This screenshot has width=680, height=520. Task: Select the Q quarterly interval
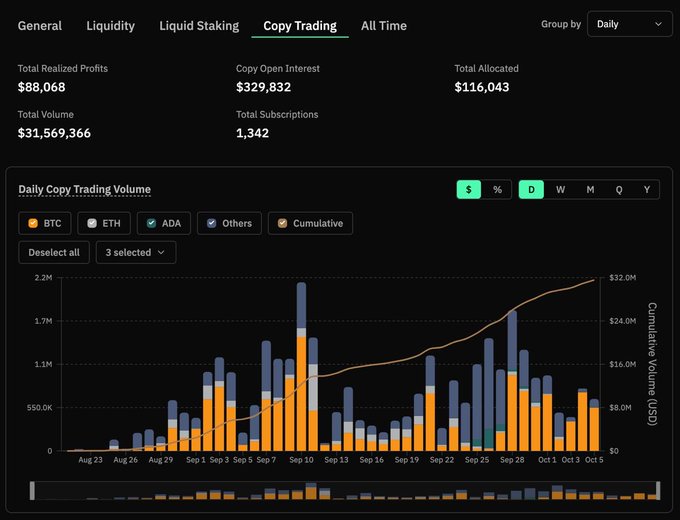tap(619, 190)
